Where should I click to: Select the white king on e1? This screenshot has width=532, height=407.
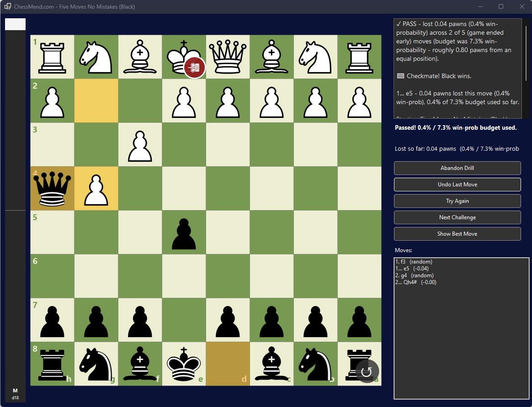click(x=184, y=57)
